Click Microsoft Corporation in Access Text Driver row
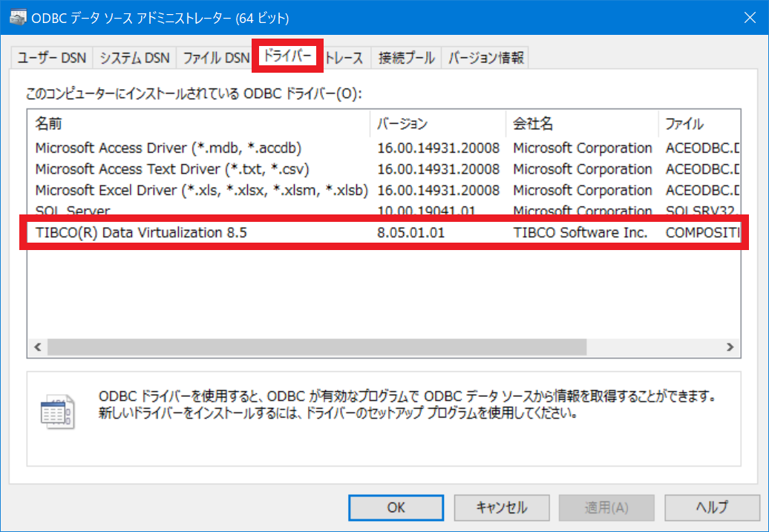This screenshot has height=532, width=769. (x=583, y=169)
